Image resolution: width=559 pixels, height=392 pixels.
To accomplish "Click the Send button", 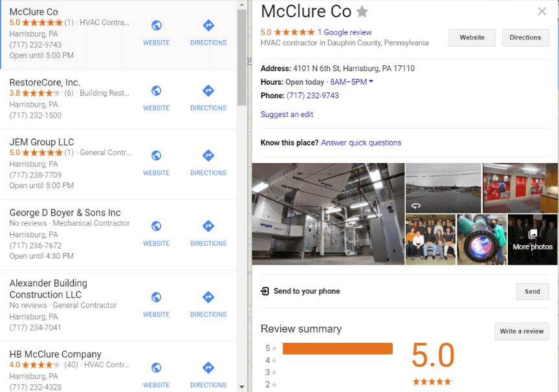I will pyautogui.click(x=532, y=292).
